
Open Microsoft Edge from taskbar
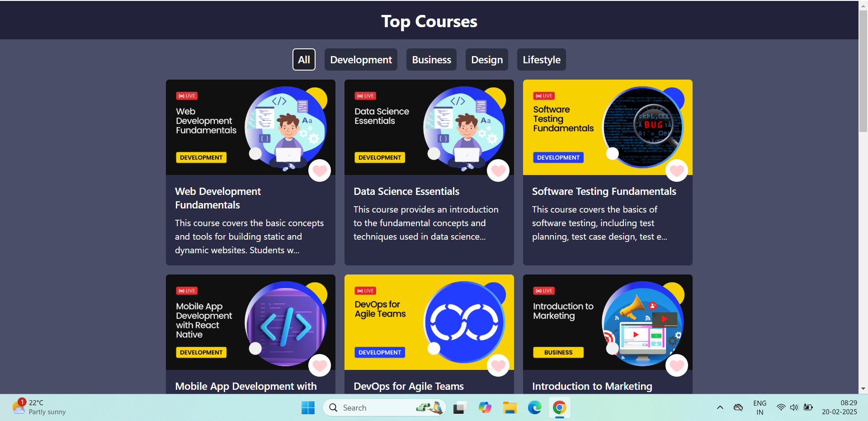point(534,408)
